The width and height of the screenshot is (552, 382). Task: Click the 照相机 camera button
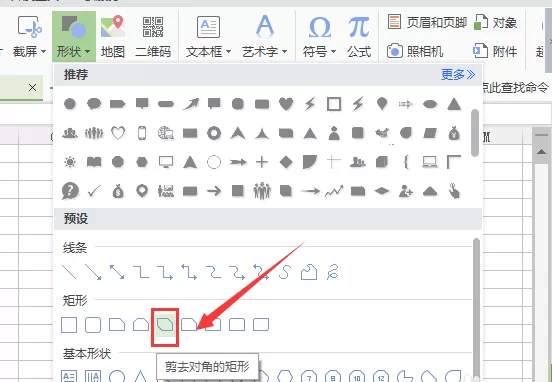point(415,51)
